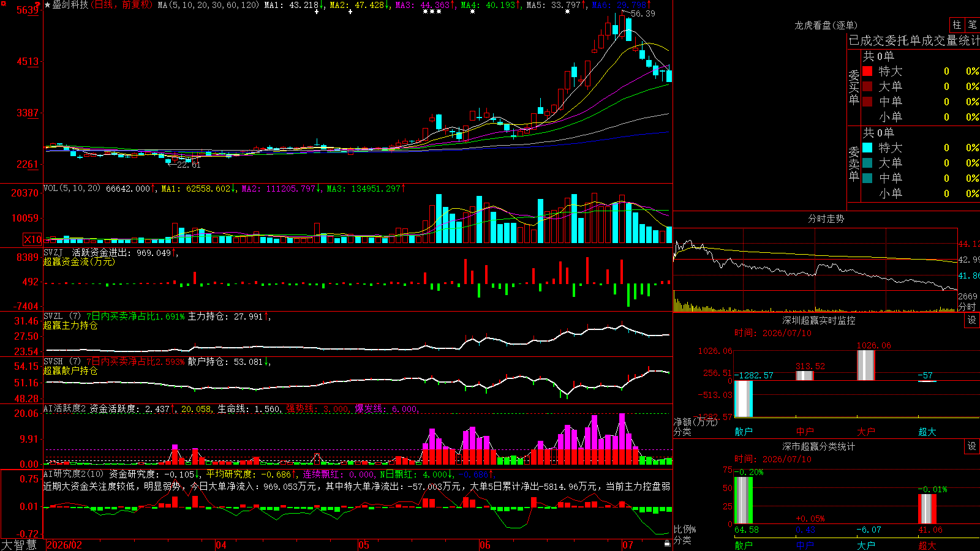Click the 爆发线: 6.000 label
The image size is (980, 551).
(x=386, y=409)
